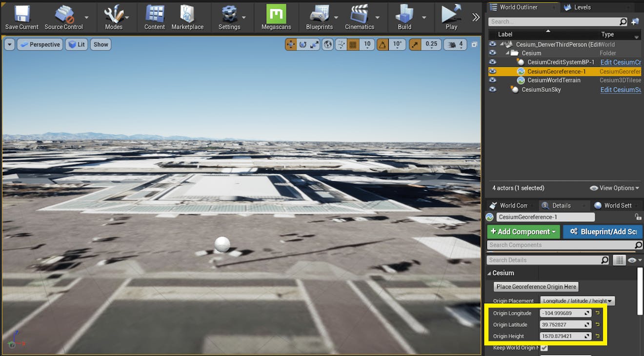Switch to the World Composition tab
The height and width of the screenshot is (356, 644).
513,206
